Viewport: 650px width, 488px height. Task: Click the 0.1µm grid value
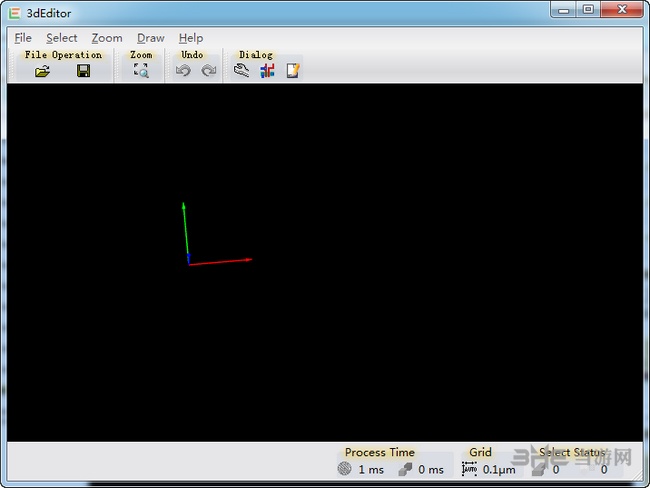[499, 469]
